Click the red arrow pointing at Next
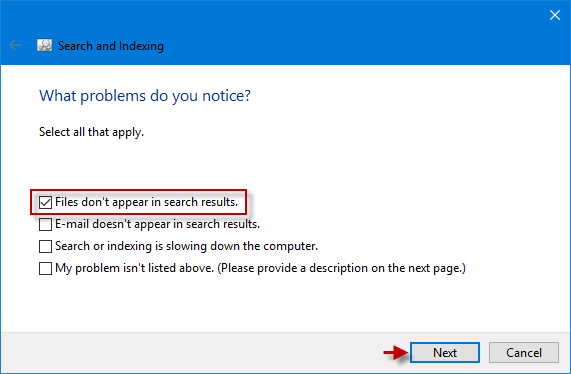 [395, 353]
